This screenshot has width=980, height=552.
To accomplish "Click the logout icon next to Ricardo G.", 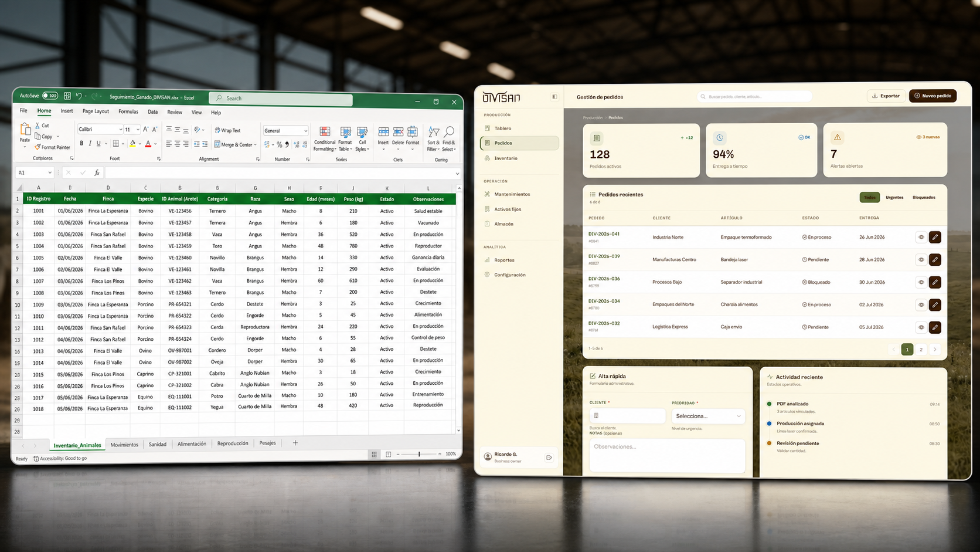I will point(549,458).
